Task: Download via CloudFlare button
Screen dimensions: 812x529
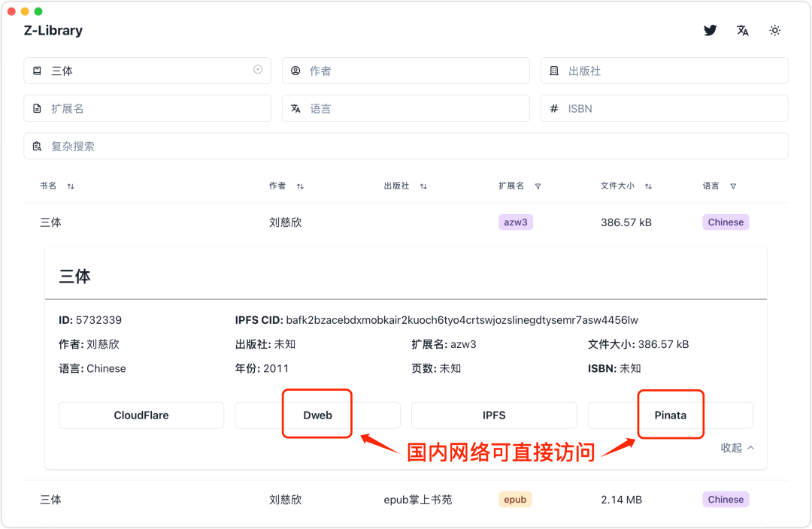Action: (x=141, y=415)
